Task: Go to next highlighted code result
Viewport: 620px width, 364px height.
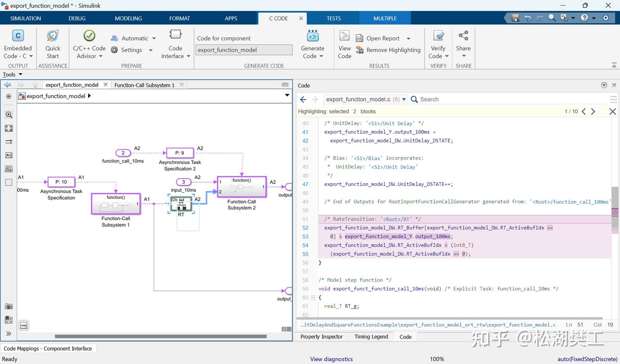Action: [x=593, y=111]
